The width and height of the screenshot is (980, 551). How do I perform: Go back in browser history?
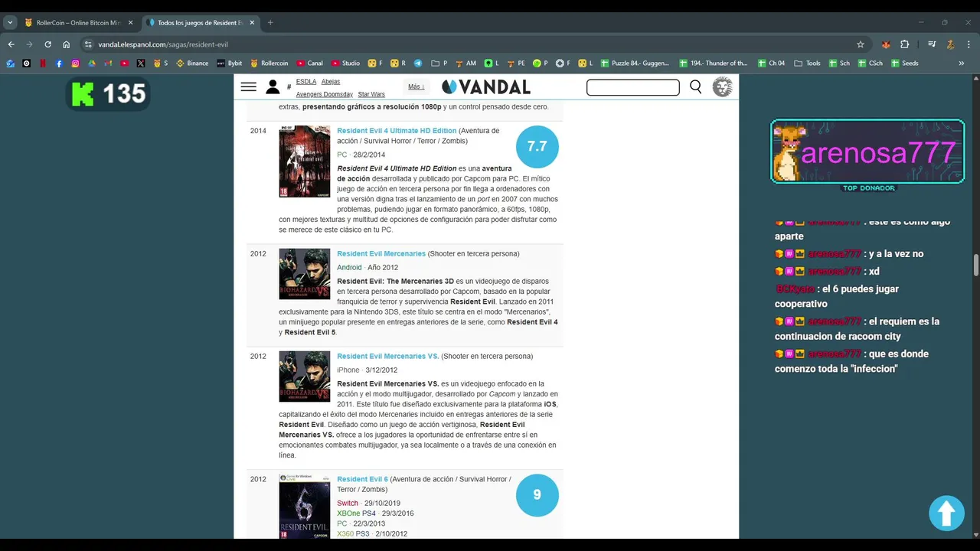click(x=11, y=44)
